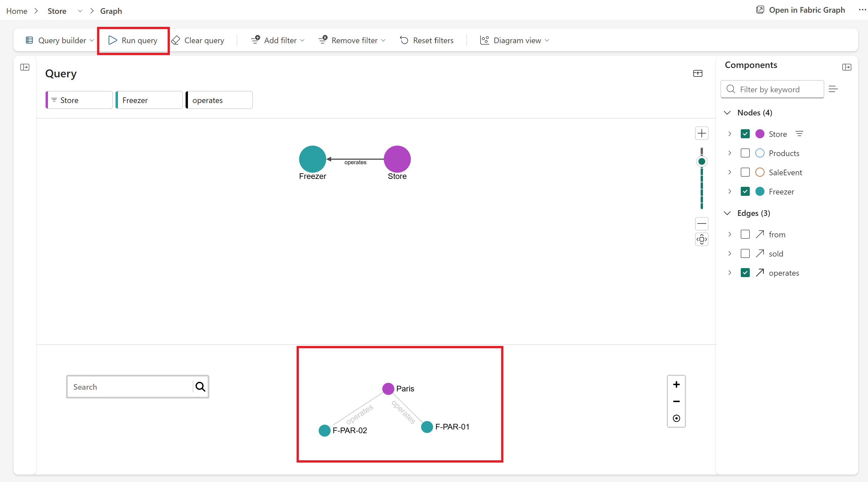Click the Graph breadcrumb
The image size is (868, 482).
(111, 11)
